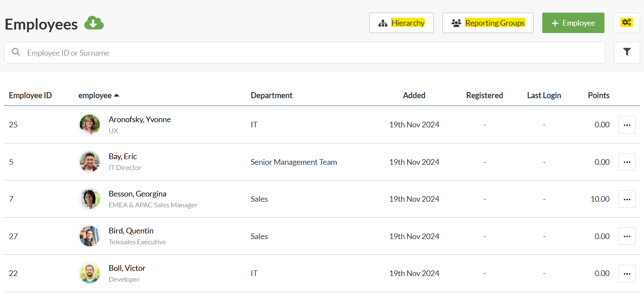Open Besson, Georgina employee record
The image size is (644, 293).
point(137,194)
